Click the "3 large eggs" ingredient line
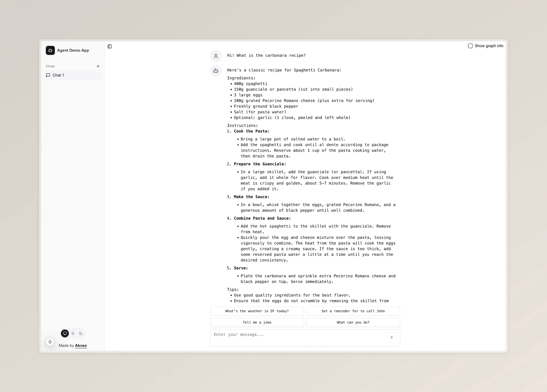This screenshot has width=547, height=392. (x=248, y=95)
